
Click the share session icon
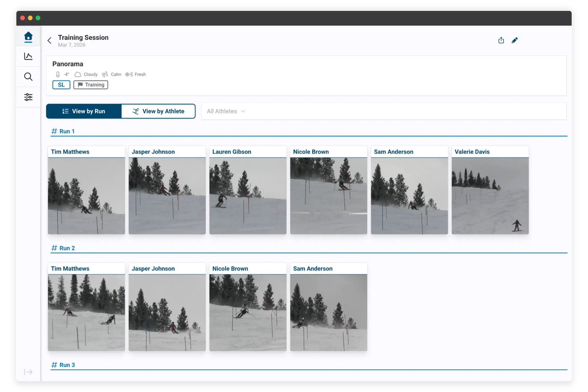pyautogui.click(x=501, y=40)
